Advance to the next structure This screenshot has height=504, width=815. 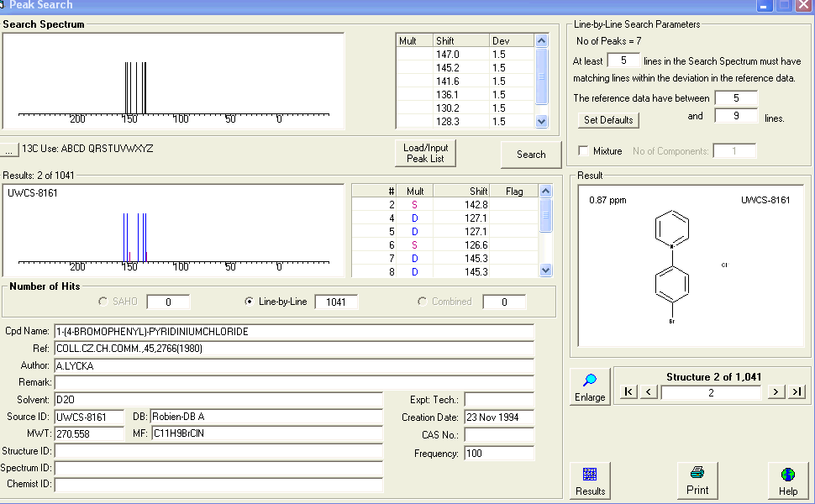coord(776,391)
